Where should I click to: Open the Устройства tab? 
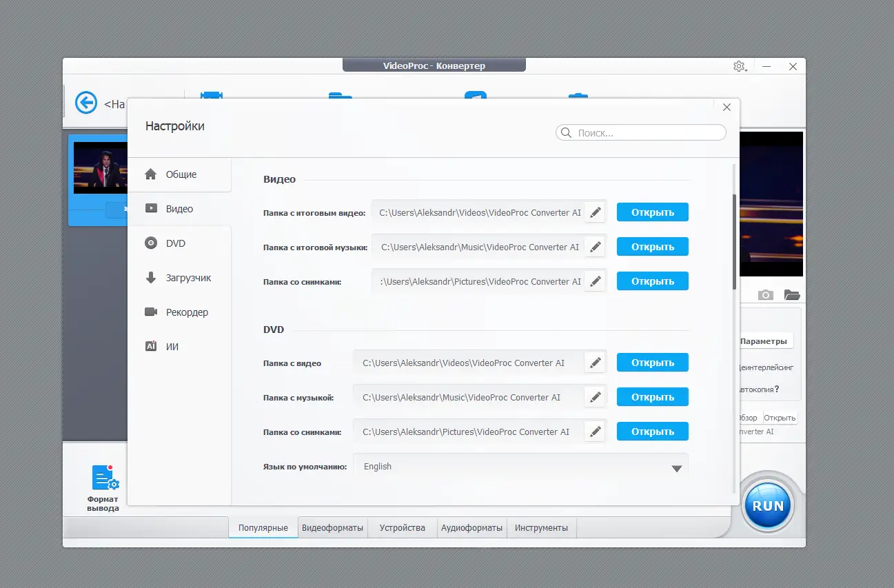403,528
